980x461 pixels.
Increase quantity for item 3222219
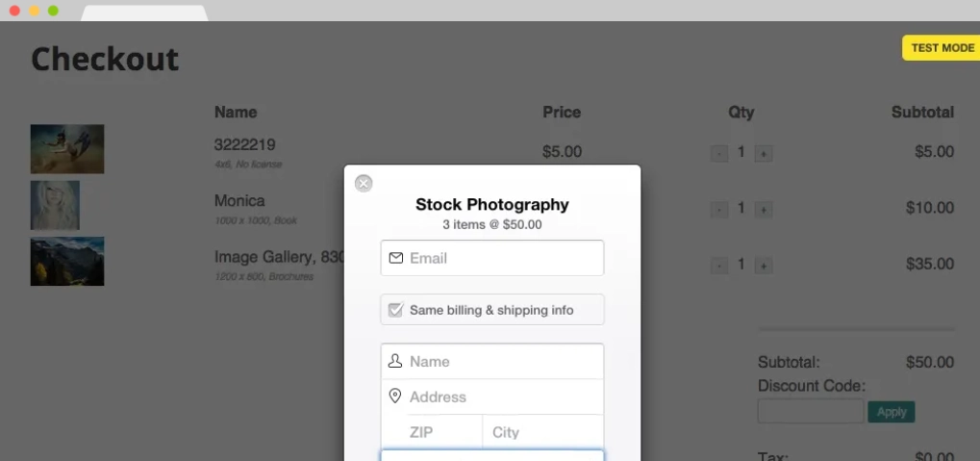763,153
